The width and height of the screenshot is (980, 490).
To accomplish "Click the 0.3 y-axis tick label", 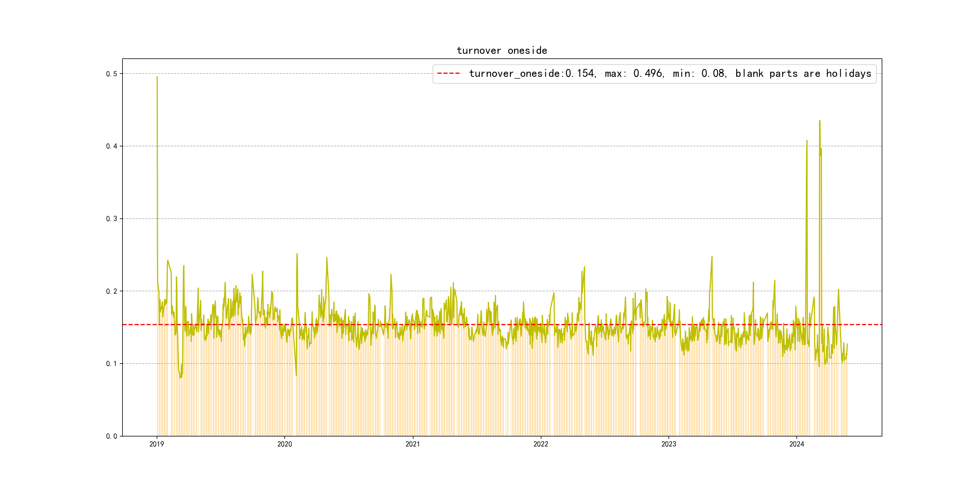I will coord(112,219).
